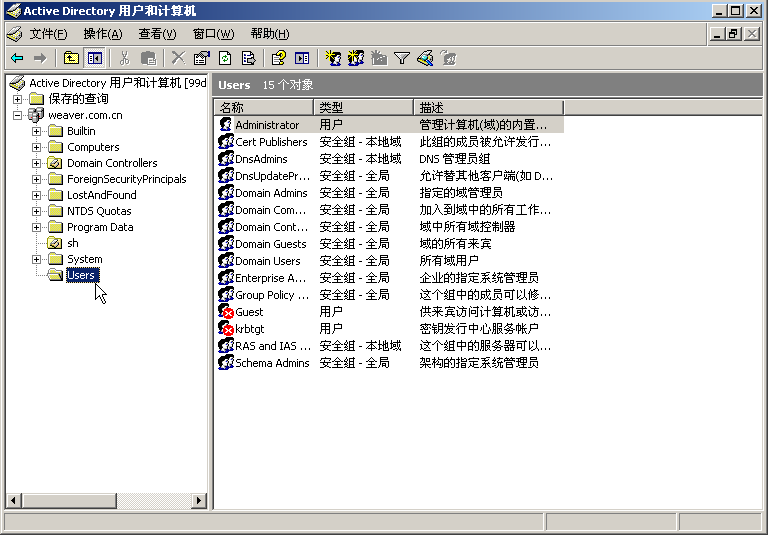768x535 pixels.
Task: Toggle the Show/Hide console tree icon
Action: (x=94, y=58)
